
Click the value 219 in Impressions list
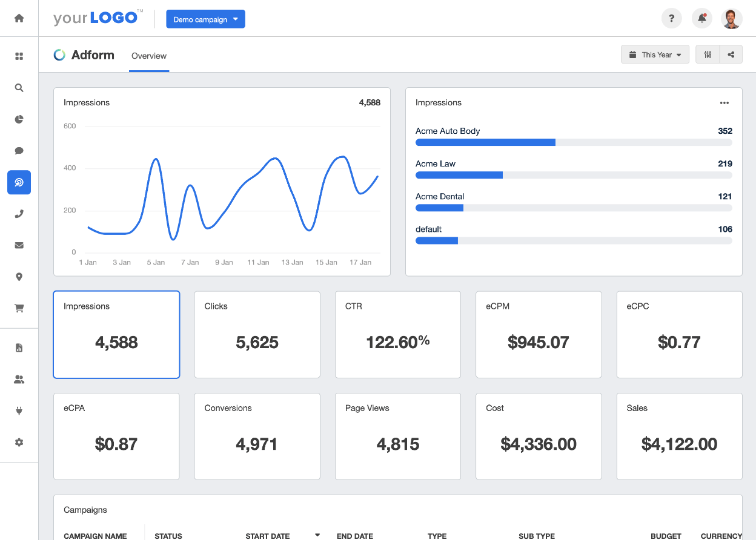pyautogui.click(x=724, y=163)
